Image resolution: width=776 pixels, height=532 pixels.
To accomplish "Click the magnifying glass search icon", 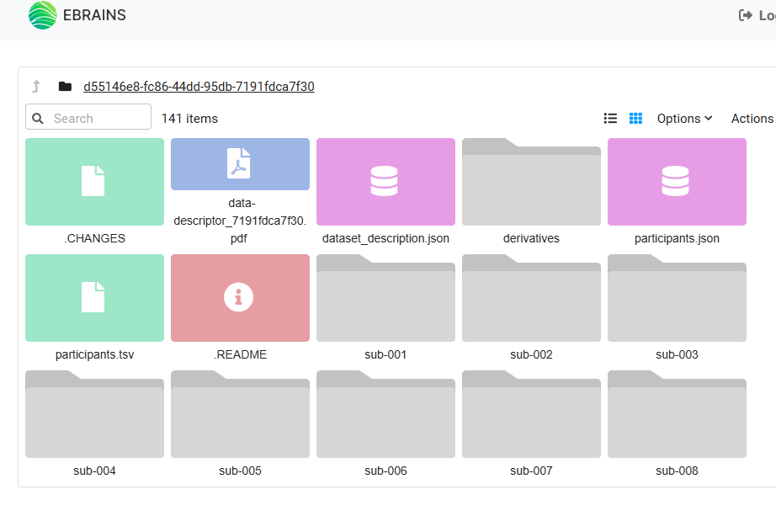I will (x=38, y=119).
